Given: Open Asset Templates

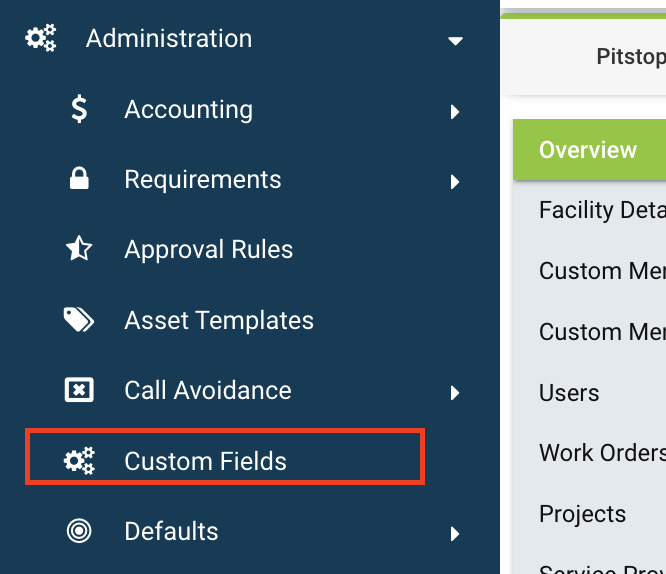Looking at the screenshot, I should [x=219, y=320].
